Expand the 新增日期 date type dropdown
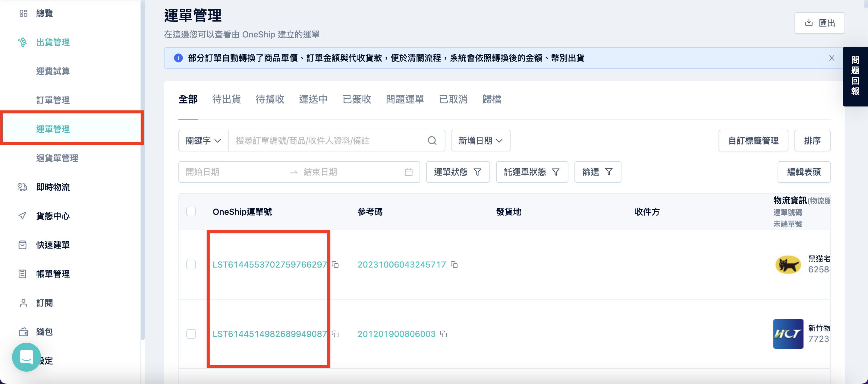 click(x=480, y=141)
